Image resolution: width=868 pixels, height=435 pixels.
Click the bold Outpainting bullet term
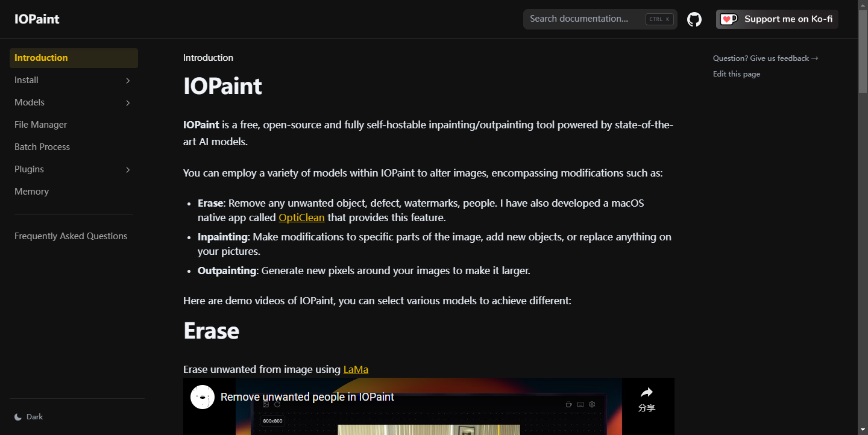(x=227, y=271)
